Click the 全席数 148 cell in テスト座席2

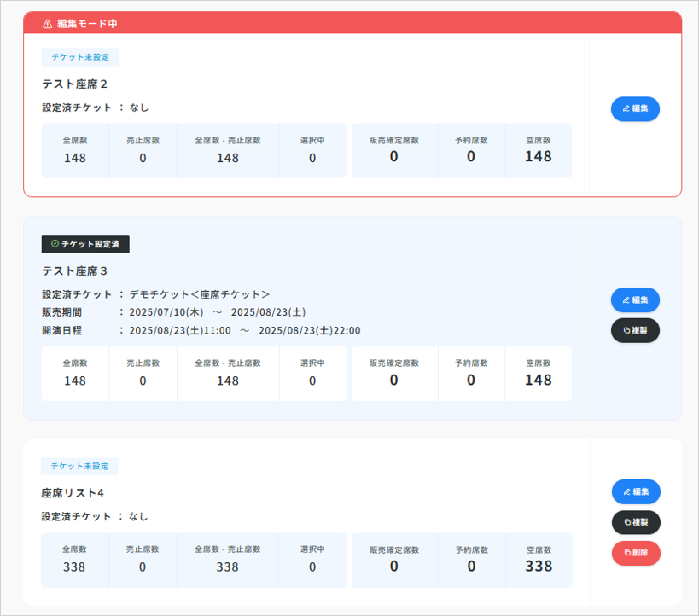click(75, 149)
